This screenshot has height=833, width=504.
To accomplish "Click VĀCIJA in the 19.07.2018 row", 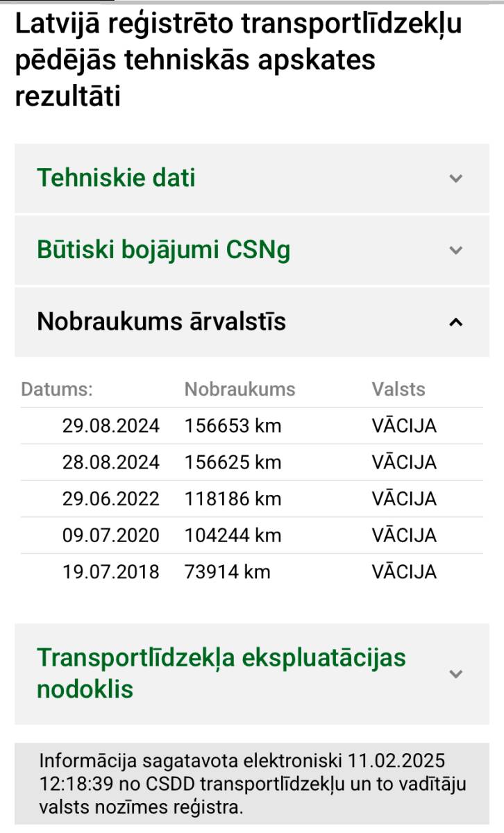I will pos(404,572).
